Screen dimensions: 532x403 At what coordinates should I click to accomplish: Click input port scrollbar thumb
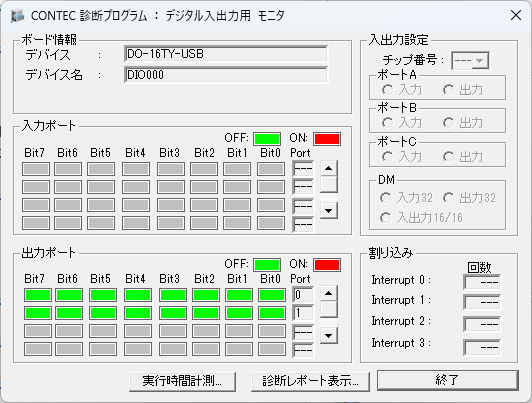328,185
